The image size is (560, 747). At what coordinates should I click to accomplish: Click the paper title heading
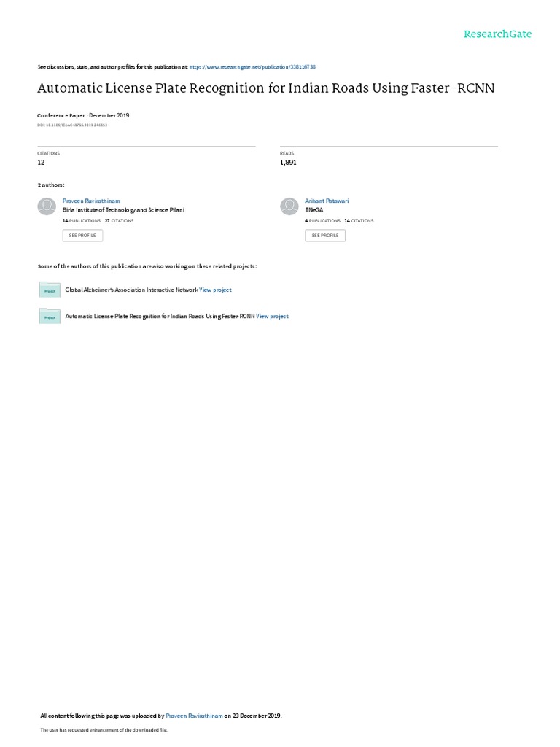click(x=266, y=88)
